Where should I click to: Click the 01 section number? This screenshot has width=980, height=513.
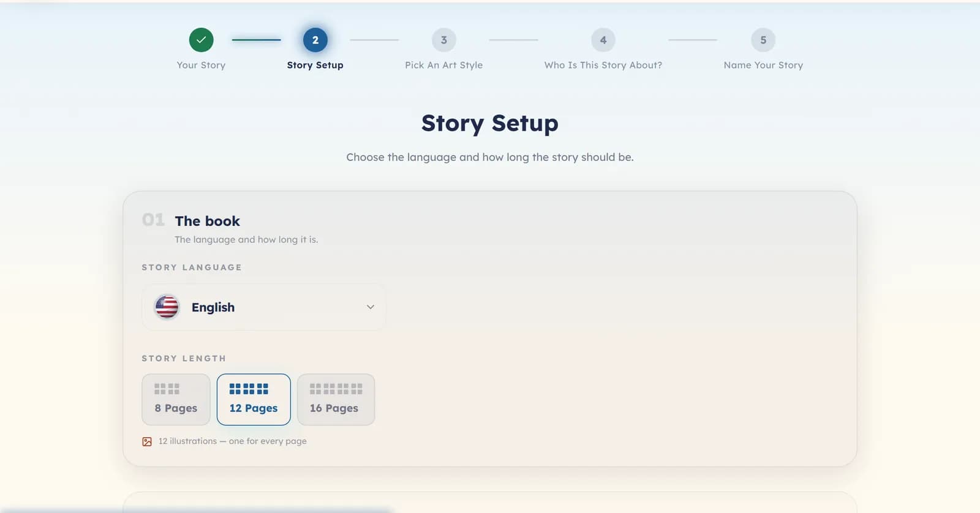(153, 220)
